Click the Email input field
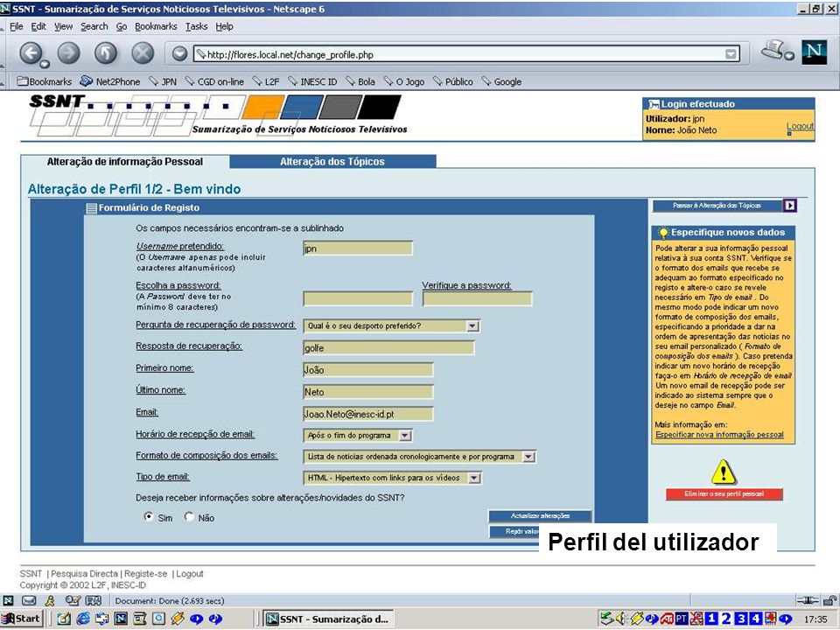 (368, 414)
